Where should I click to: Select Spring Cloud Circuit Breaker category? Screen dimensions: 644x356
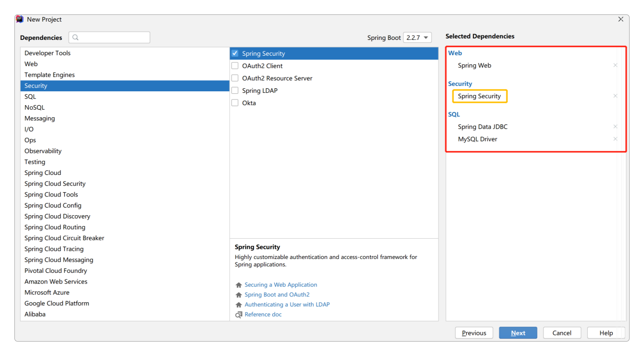[125, 238]
